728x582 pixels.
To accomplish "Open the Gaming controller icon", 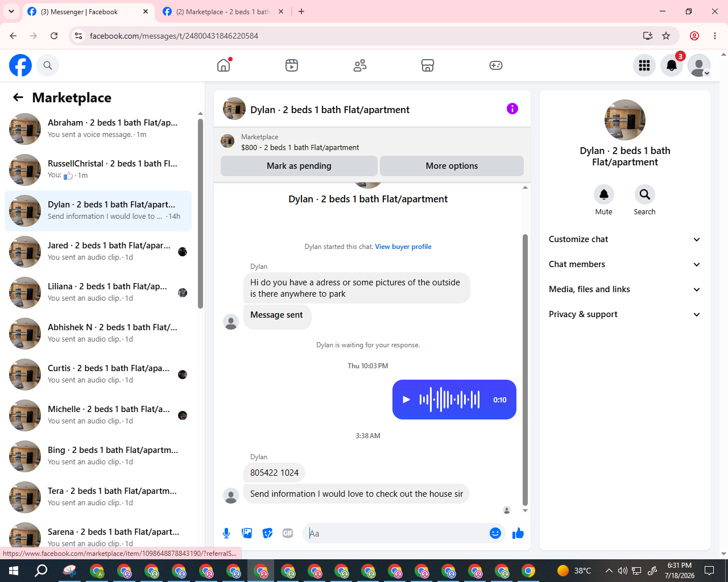I will 496,65.
